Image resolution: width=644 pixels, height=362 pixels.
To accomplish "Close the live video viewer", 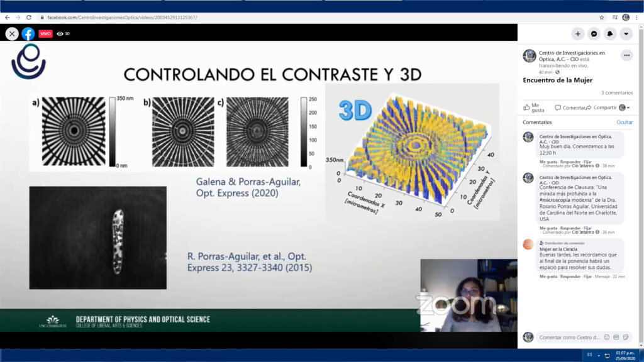I will tap(12, 34).
